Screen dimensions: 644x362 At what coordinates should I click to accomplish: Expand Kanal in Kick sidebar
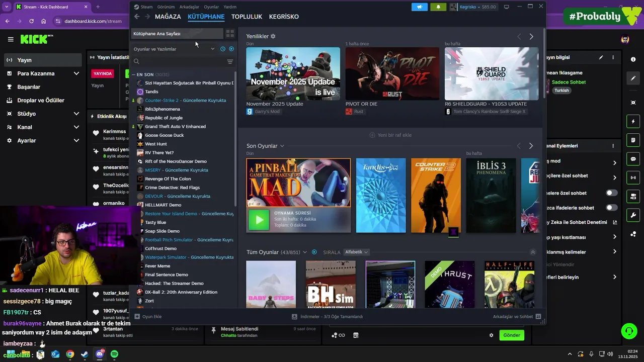pyautogui.click(x=76, y=127)
